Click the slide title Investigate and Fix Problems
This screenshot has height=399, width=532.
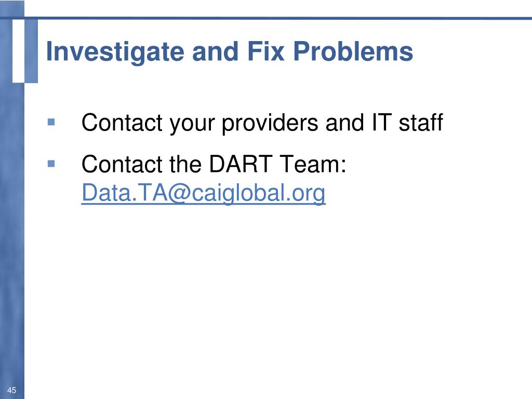[x=229, y=52]
